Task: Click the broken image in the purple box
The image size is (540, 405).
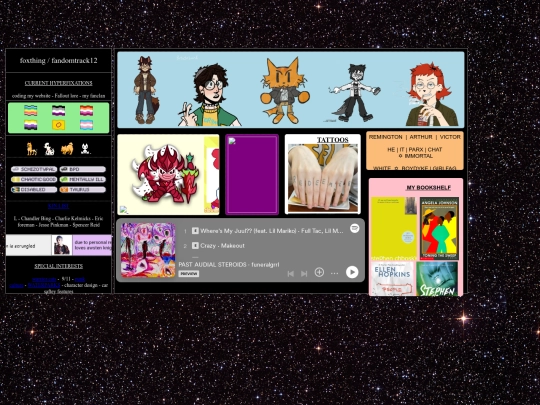Action: coord(232,141)
